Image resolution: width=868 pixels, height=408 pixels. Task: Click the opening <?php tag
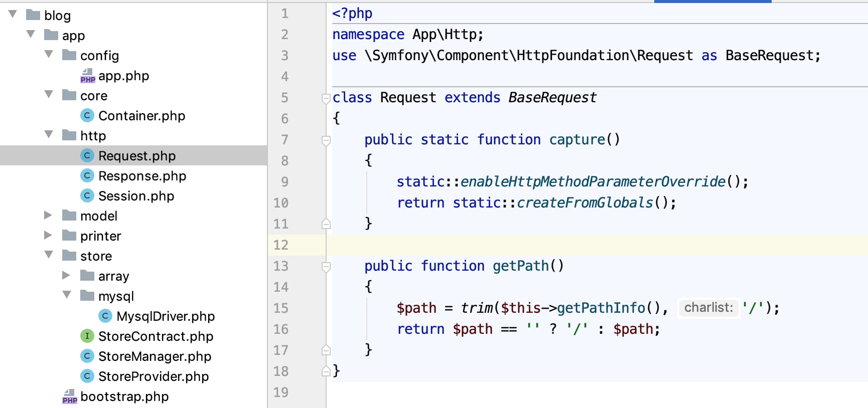[352, 13]
